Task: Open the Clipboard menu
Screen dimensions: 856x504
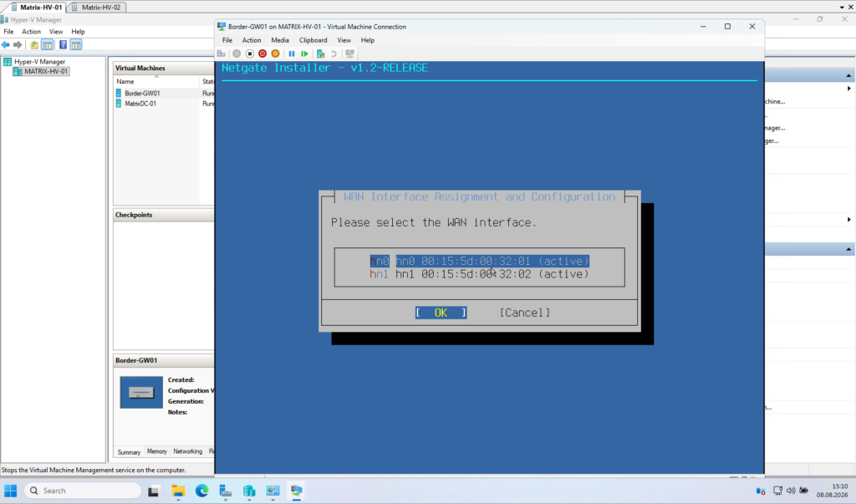Action: point(313,40)
